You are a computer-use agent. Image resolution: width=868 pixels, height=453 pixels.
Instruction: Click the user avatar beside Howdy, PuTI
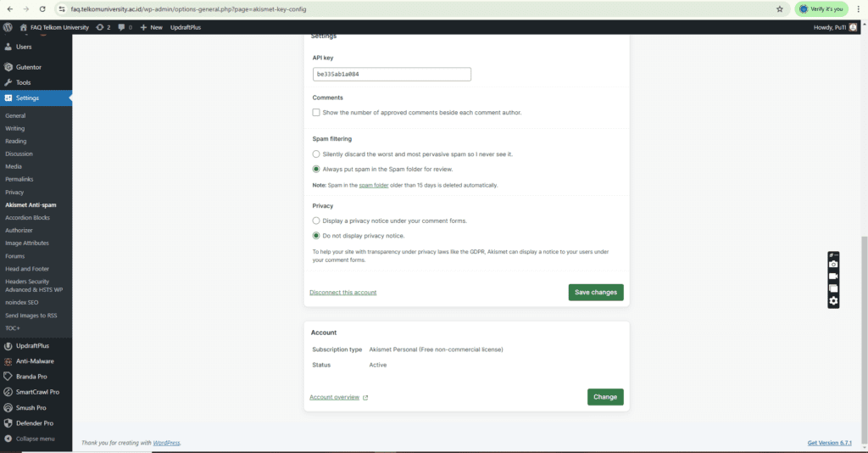(853, 27)
